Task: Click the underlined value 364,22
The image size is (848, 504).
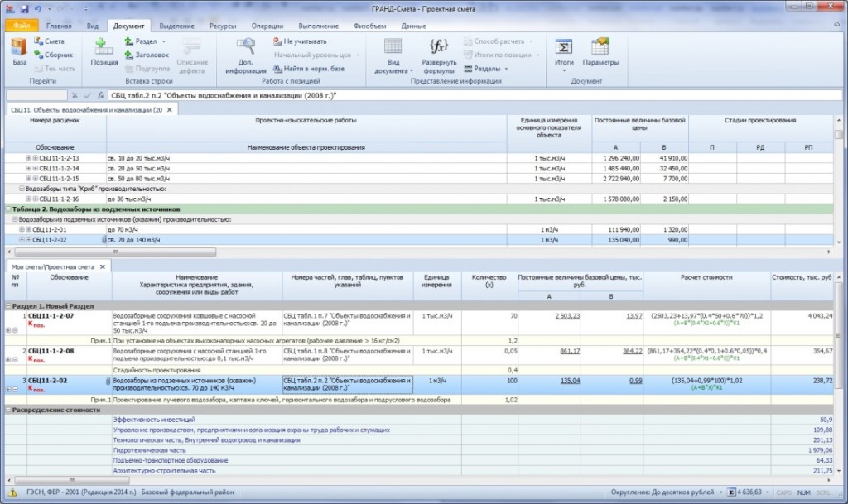Action: (x=632, y=351)
